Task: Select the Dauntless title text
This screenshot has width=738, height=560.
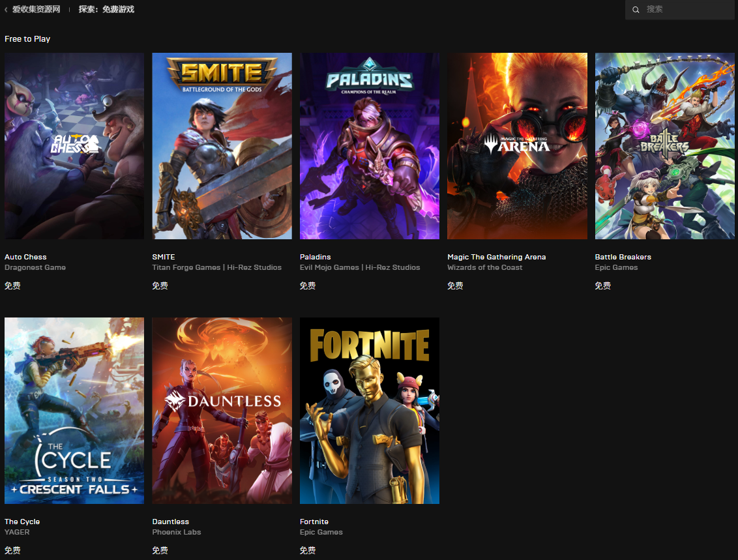Action: coord(170,522)
